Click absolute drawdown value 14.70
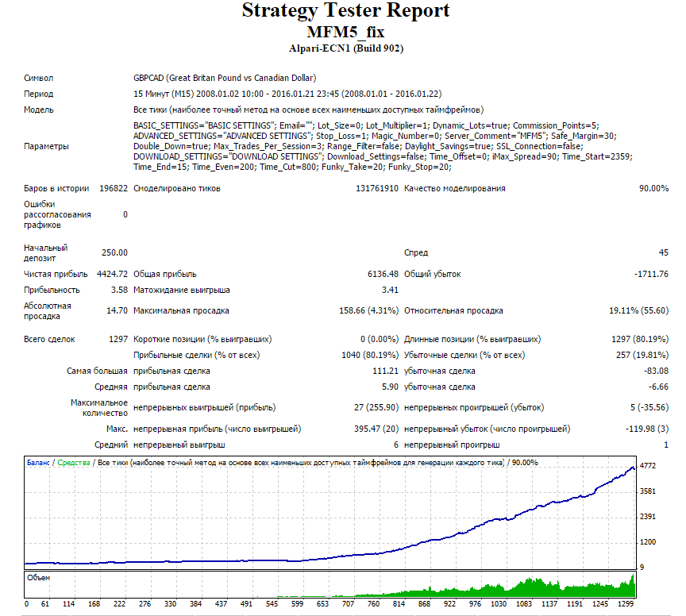Screen dimensions: 686x616 [x=117, y=310]
